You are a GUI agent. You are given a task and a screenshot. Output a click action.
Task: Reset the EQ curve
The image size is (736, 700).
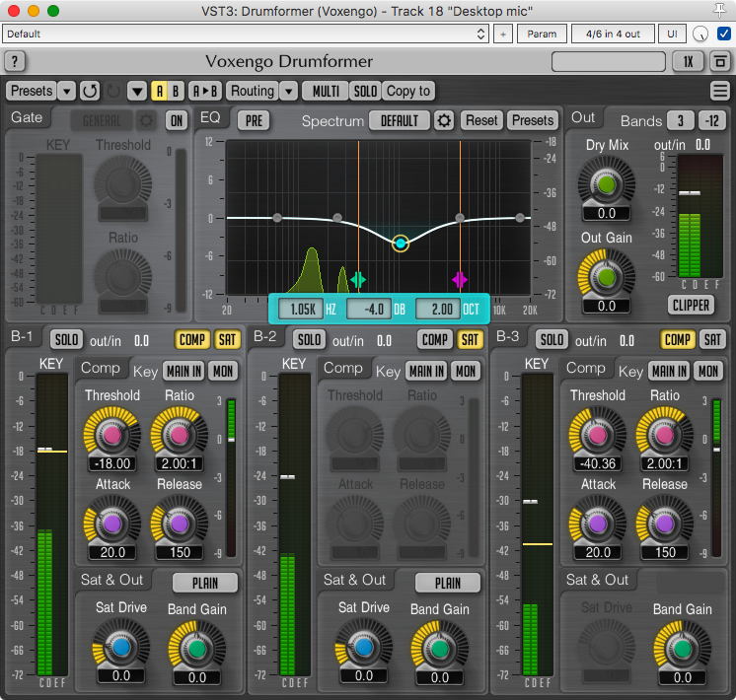pos(481,121)
